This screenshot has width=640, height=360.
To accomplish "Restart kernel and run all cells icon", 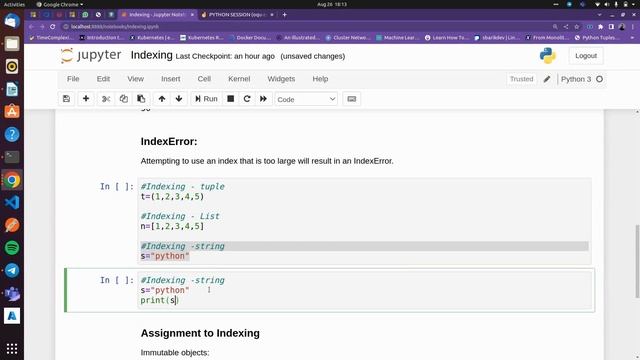I will (x=264, y=99).
